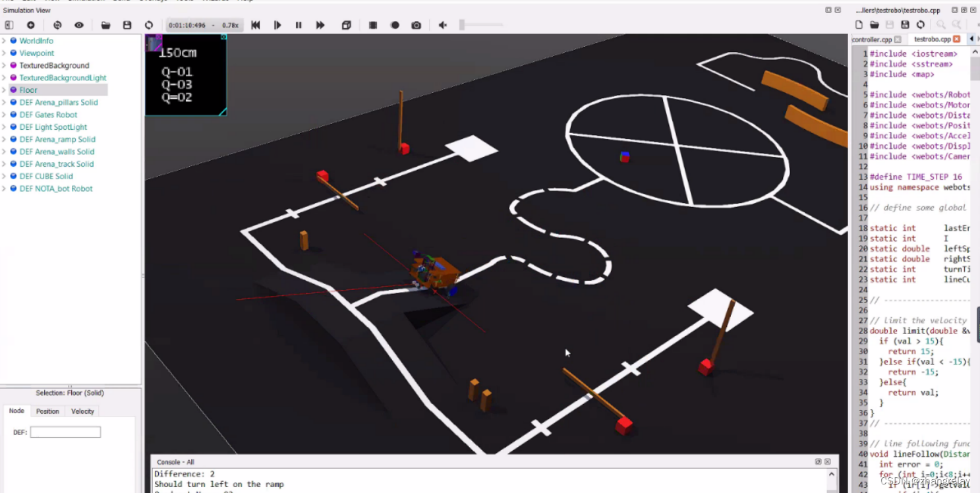
Task: Open find magnifier in text editor
Action: tap(941, 25)
